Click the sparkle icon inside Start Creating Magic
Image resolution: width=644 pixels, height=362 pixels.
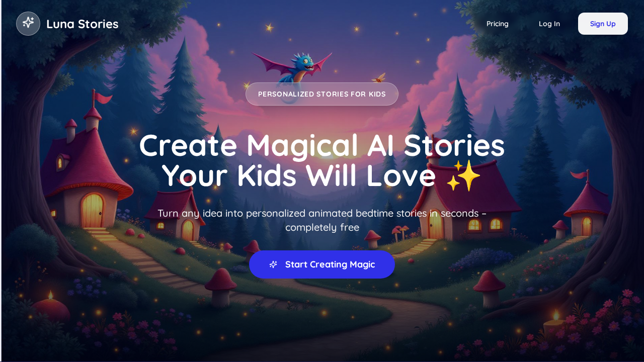(273, 264)
